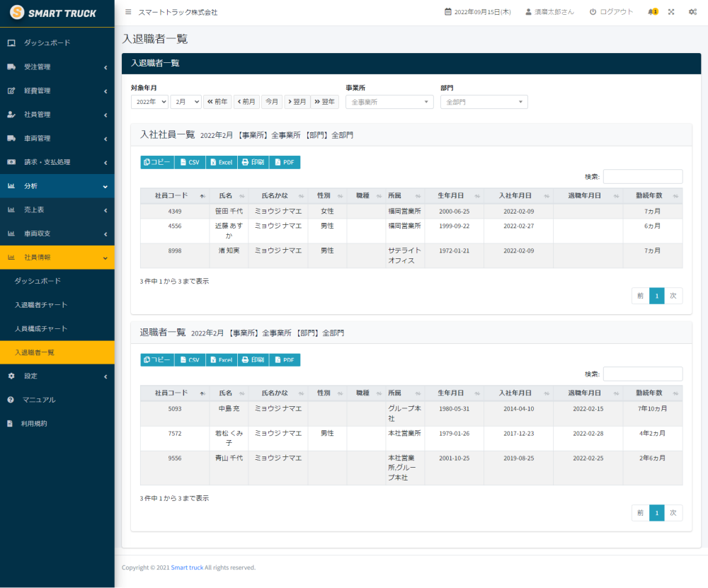Click the fullscreen expand icon

[671, 12]
